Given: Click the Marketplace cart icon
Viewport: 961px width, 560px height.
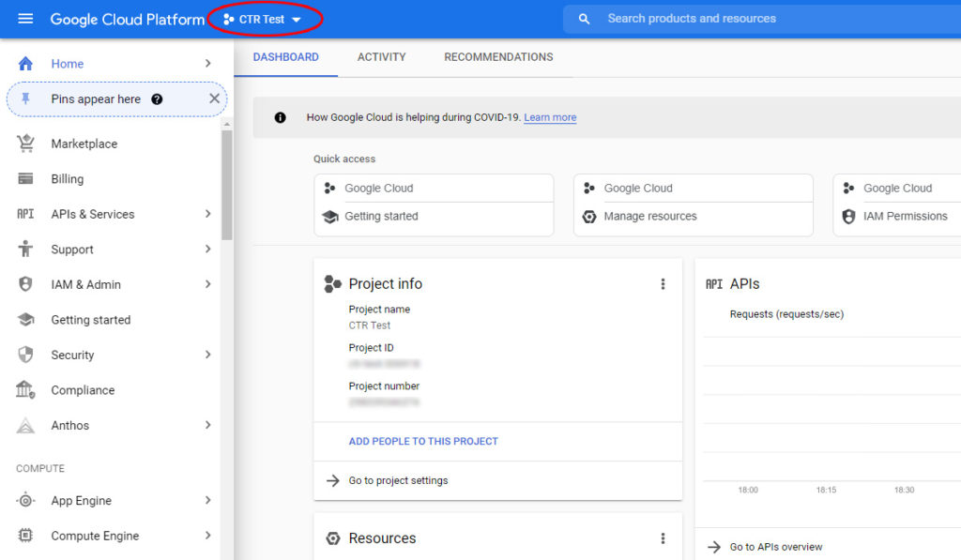Looking at the screenshot, I should tap(25, 144).
